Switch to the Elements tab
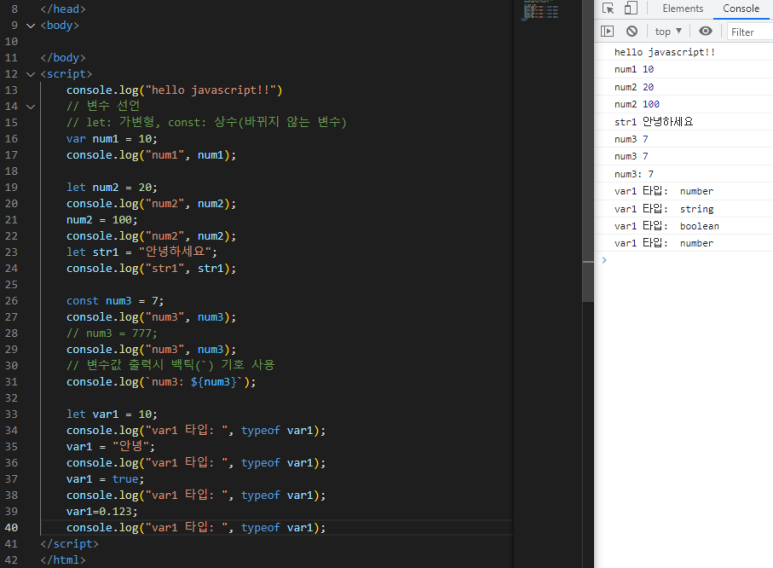The width and height of the screenshot is (773, 568). coord(682,8)
